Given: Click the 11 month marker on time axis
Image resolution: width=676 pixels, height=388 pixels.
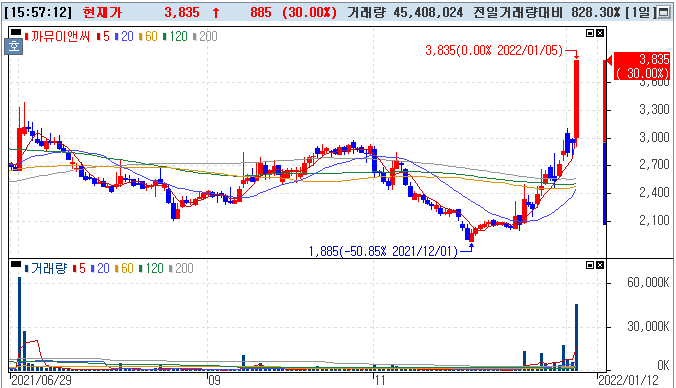Looking at the screenshot, I should pyautogui.click(x=379, y=380).
